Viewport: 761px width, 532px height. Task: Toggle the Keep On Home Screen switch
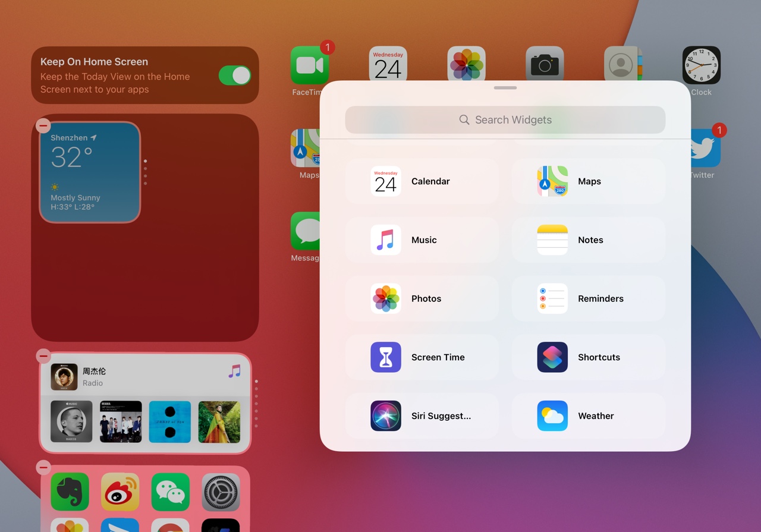[234, 75]
